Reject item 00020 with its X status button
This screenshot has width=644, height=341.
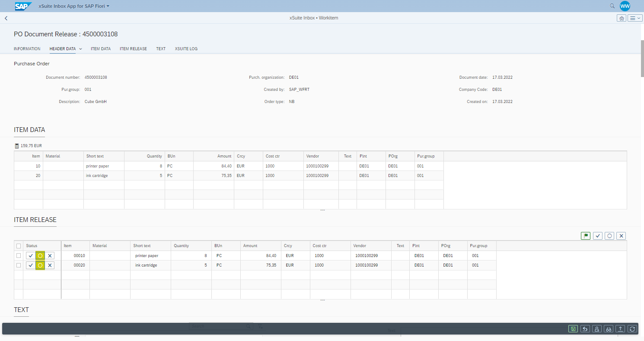coord(50,265)
